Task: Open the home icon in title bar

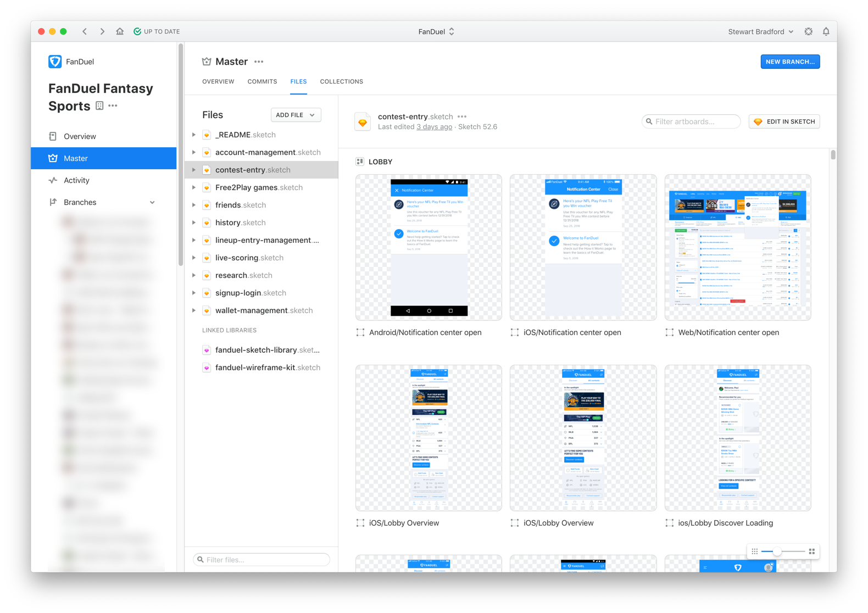Action: coord(120,31)
